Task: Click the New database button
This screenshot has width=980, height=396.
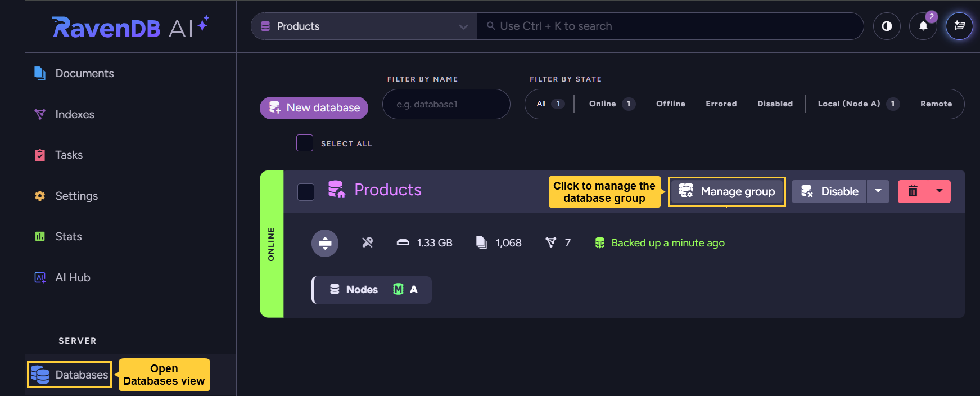Action: [314, 108]
